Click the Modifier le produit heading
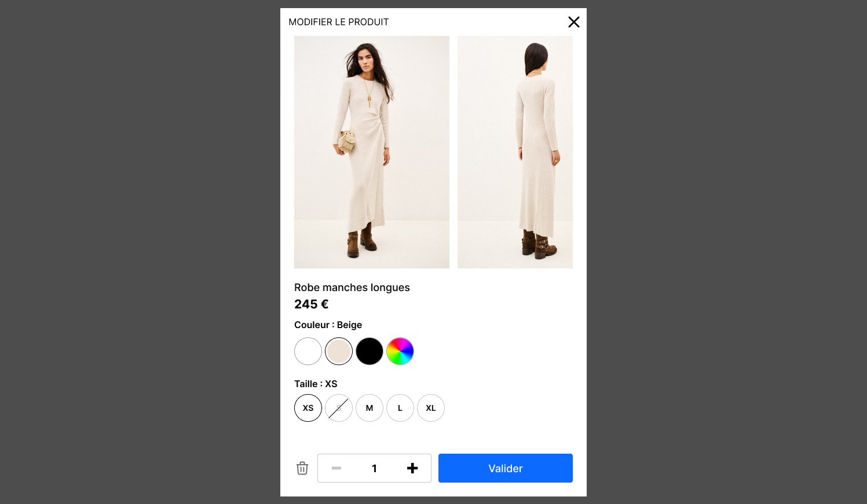 tap(339, 22)
